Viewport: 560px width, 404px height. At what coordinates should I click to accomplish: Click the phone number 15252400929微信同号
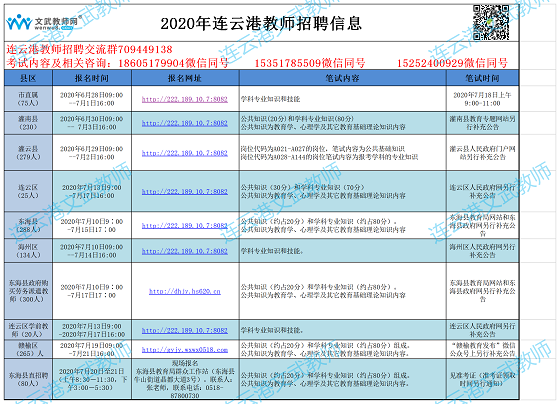coord(452,63)
